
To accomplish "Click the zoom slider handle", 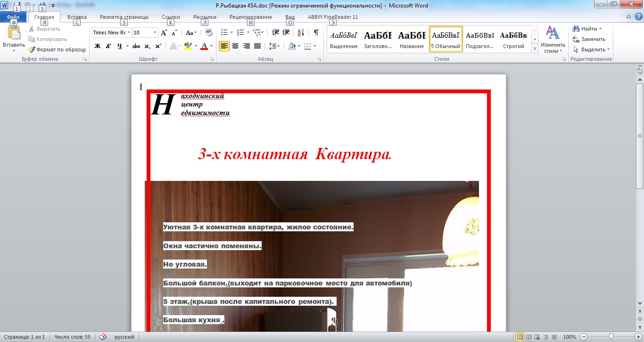I will tap(611, 337).
